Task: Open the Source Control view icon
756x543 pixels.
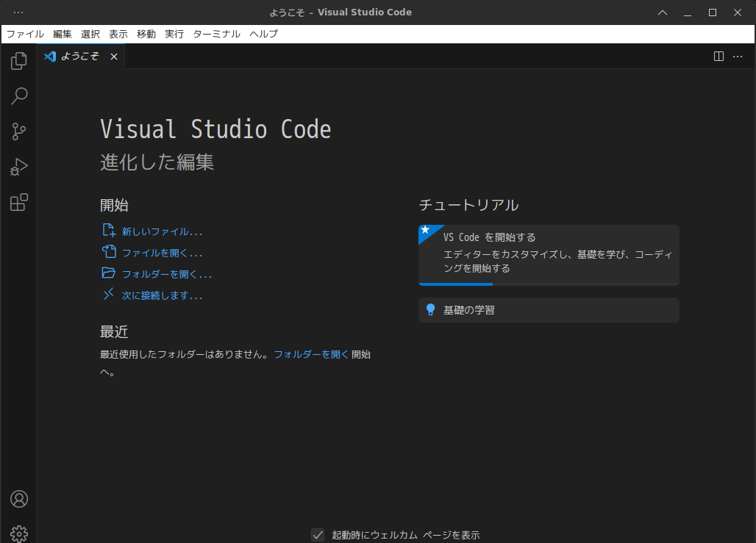Action: pyautogui.click(x=19, y=131)
